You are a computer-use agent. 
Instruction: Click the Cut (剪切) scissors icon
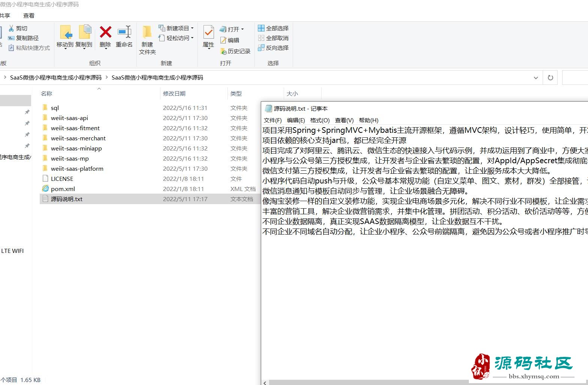tap(11, 28)
